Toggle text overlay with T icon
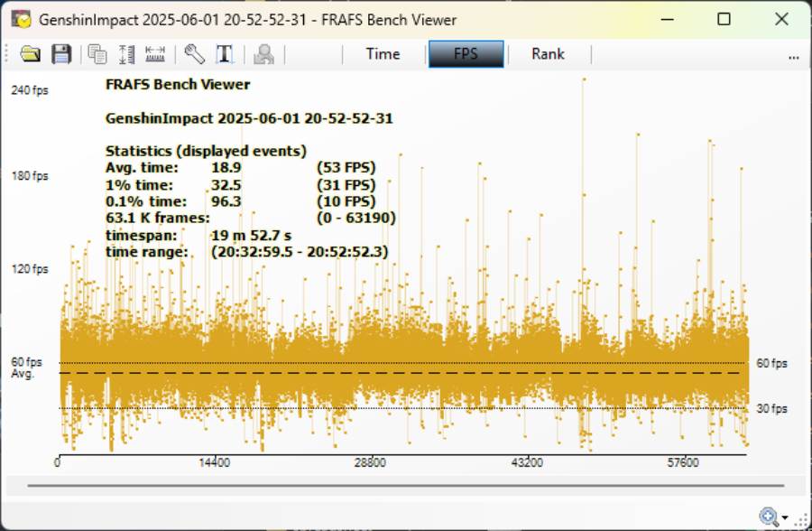Screen dimensions: 812x531 225,54
